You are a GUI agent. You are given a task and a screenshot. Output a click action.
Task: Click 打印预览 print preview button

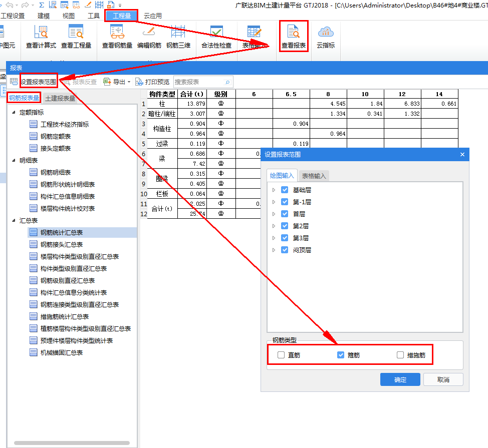152,82
